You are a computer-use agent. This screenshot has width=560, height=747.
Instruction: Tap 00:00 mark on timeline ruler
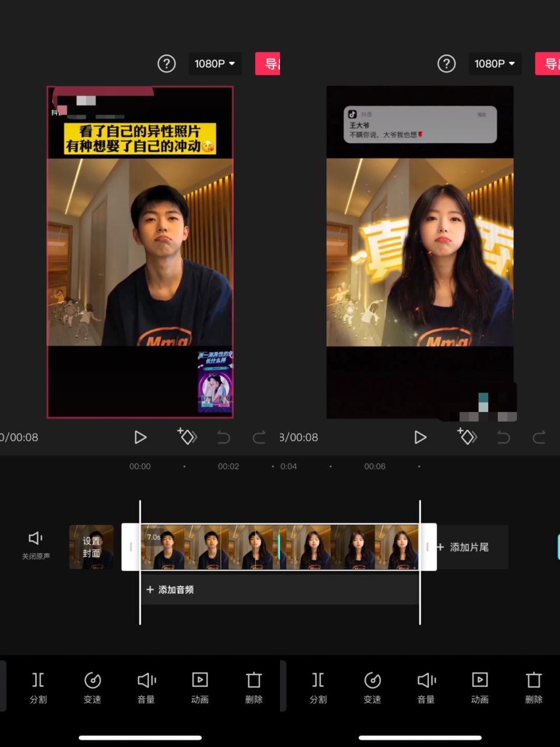(x=140, y=466)
